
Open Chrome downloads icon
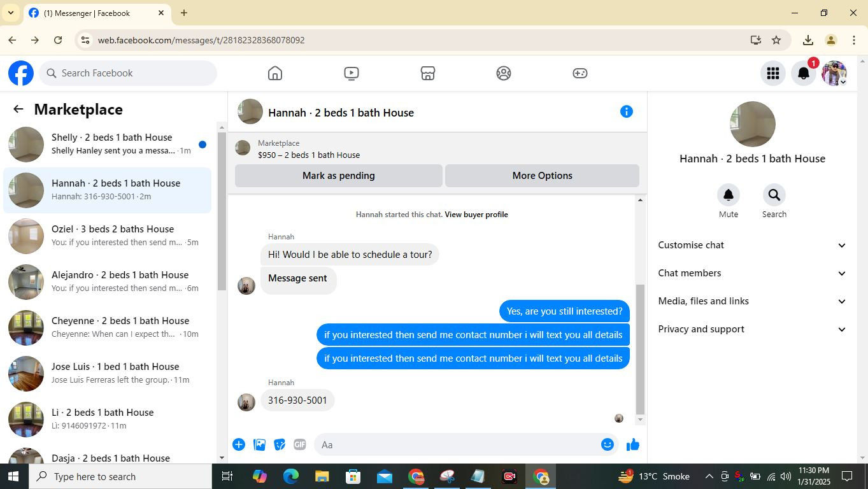808,40
